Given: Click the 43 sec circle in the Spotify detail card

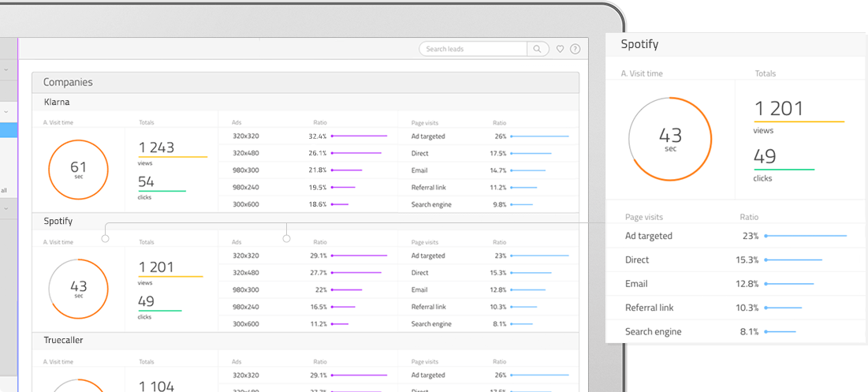Looking at the screenshot, I should tap(670, 139).
